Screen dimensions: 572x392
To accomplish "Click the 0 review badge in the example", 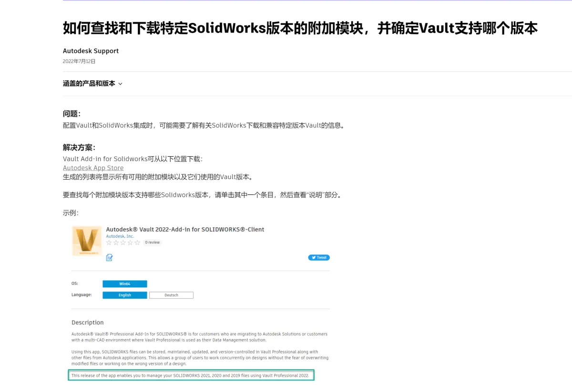I will click(153, 242).
